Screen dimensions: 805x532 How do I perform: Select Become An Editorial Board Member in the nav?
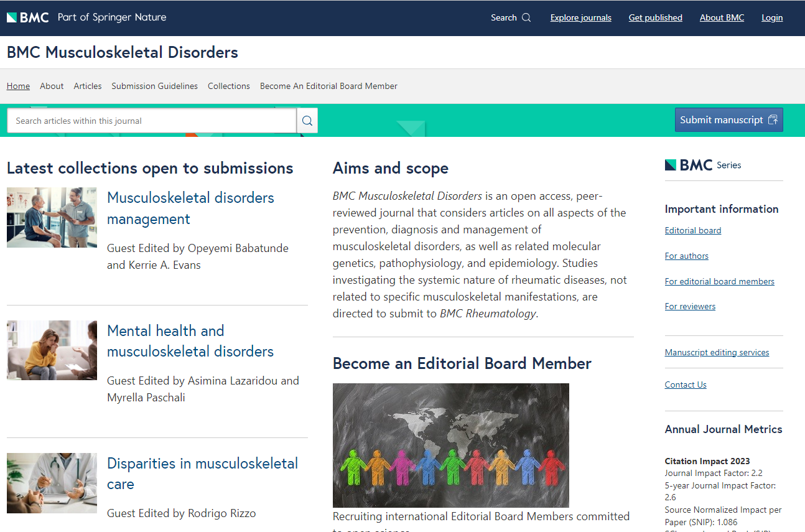328,86
